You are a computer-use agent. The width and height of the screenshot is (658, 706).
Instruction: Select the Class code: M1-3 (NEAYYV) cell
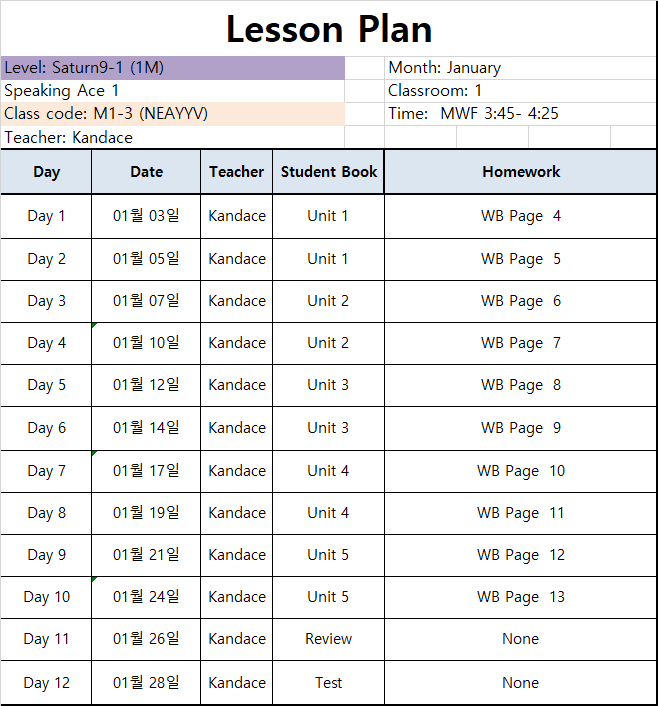pyautogui.click(x=173, y=114)
